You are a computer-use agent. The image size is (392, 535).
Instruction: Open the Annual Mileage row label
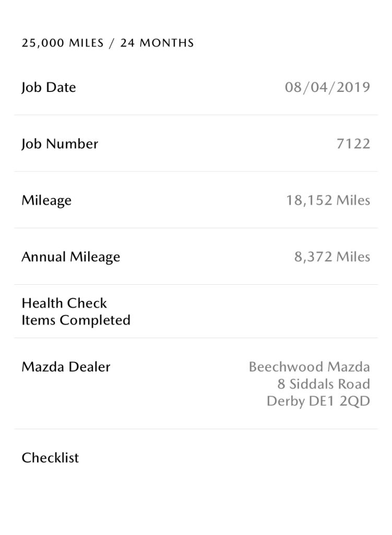(x=71, y=257)
